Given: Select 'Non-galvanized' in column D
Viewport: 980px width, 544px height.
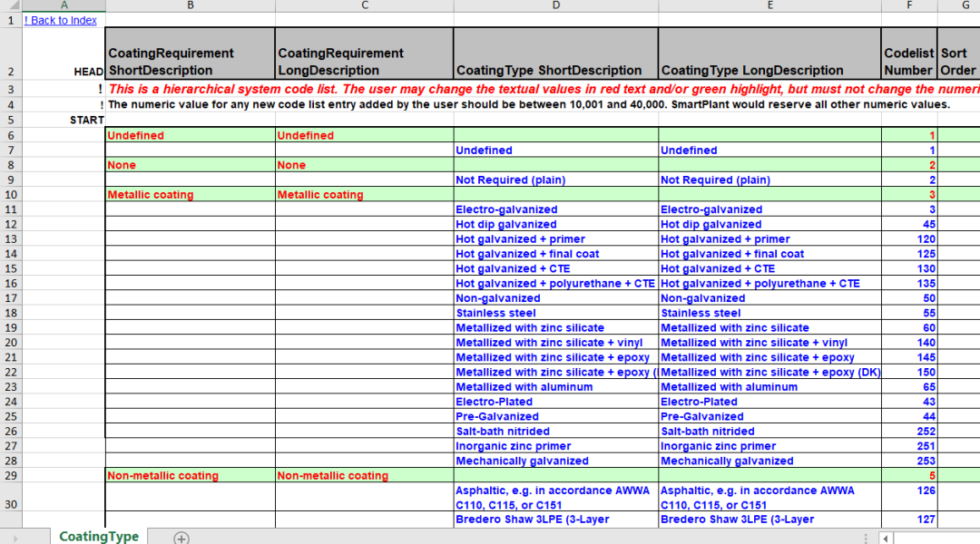Looking at the screenshot, I should [x=555, y=298].
